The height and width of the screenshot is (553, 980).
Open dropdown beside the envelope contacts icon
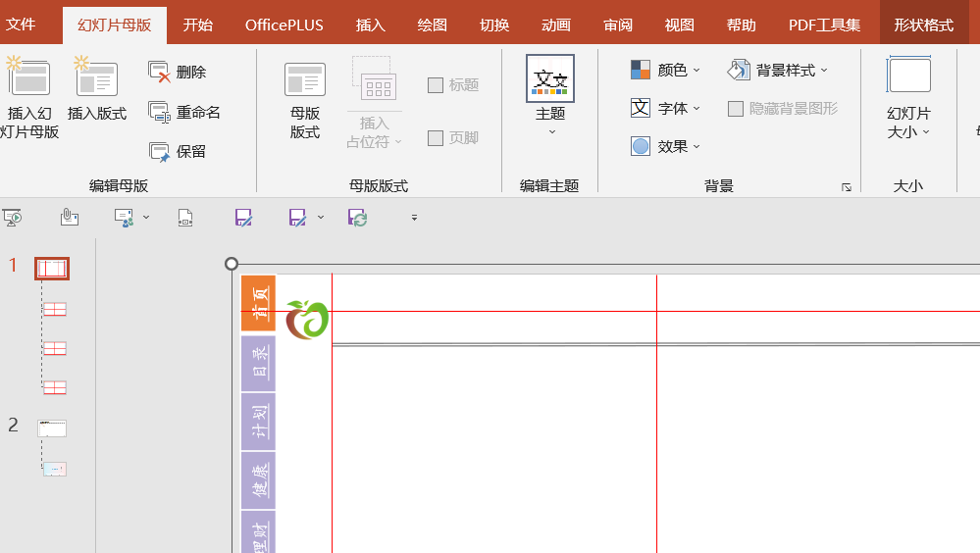[x=146, y=218]
